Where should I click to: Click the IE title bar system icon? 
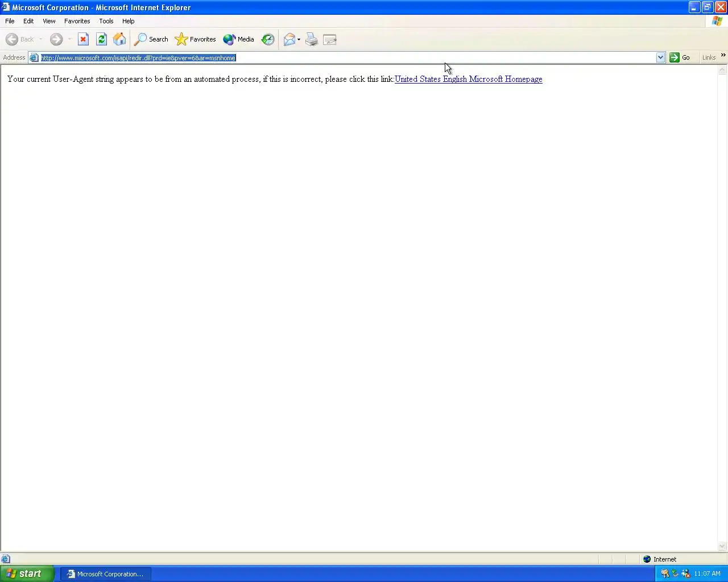[6, 7]
